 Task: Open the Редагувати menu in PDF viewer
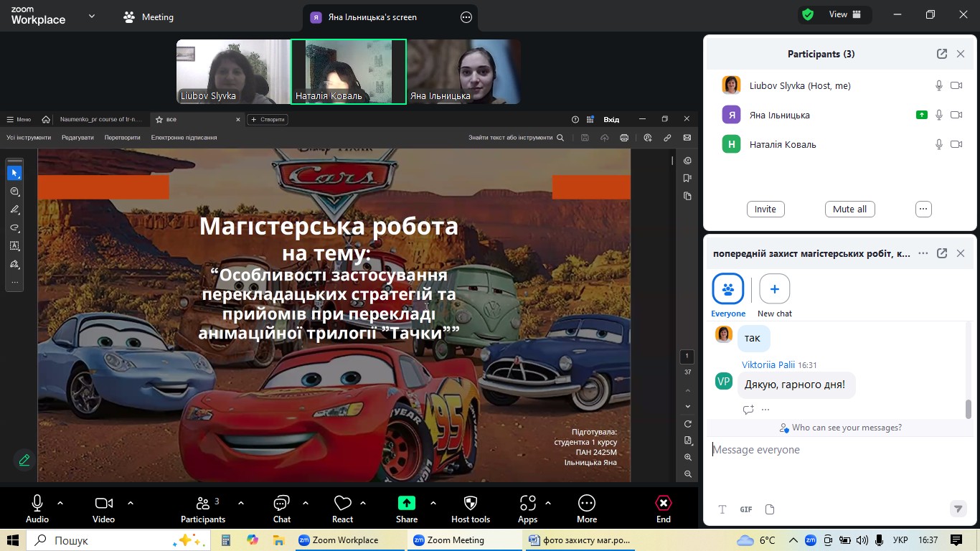tap(77, 137)
